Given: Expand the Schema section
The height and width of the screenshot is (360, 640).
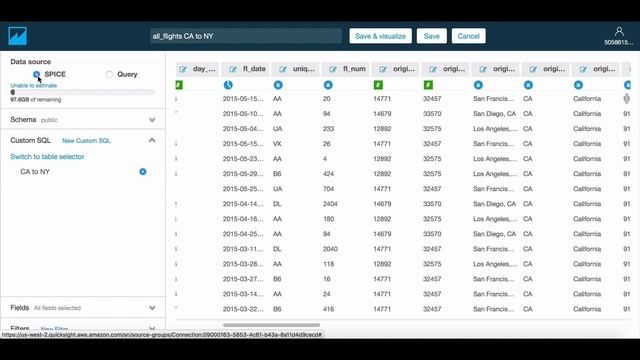Looking at the screenshot, I should coord(152,120).
